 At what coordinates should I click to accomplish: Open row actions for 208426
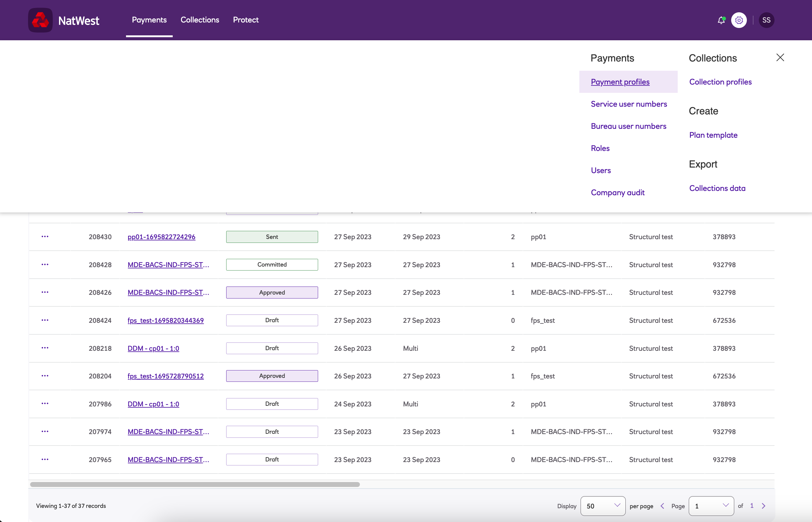click(x=45, y=292)
